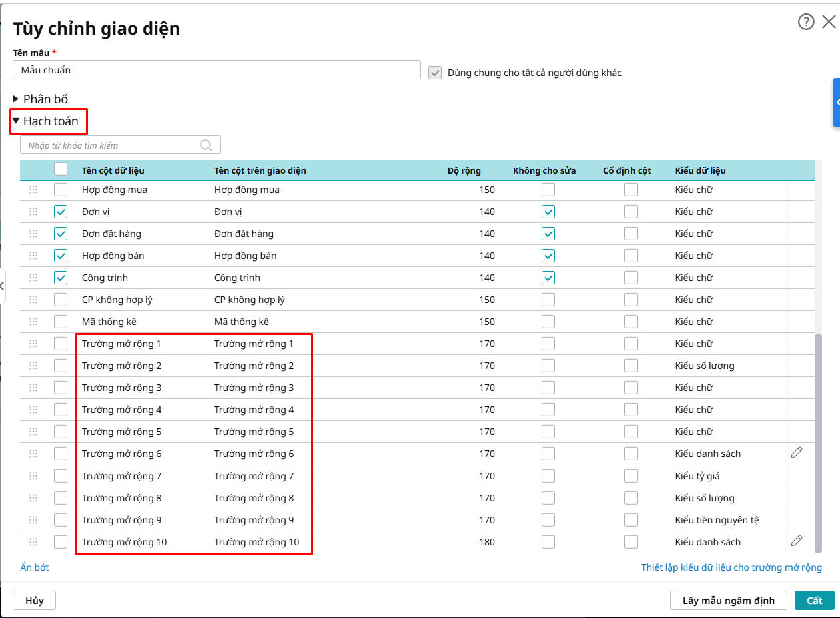Toggle 'Dùng chung cho tất cả người dùng khác'
The image size is (840, 618).
pos(435,73)
